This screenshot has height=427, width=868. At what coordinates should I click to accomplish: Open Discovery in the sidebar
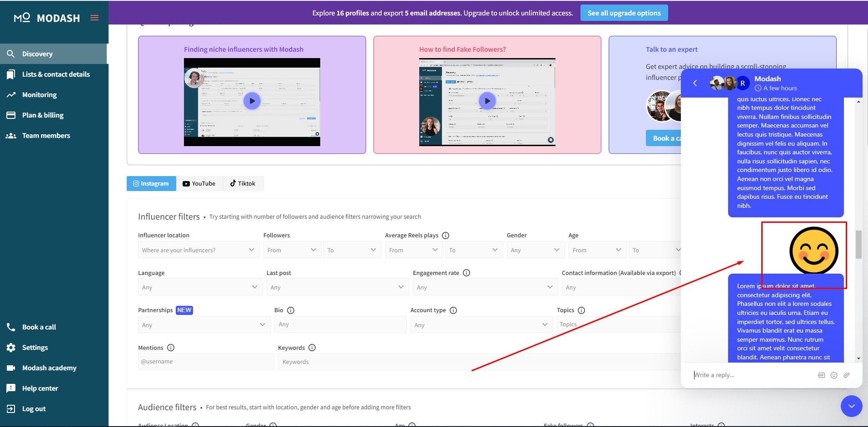click(54, 54)
